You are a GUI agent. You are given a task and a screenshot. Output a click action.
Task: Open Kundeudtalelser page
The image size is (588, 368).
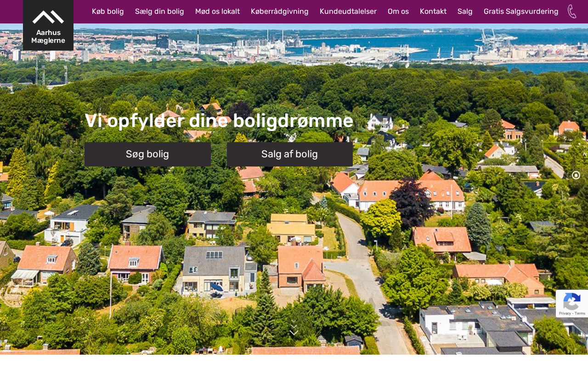(348, 11)
